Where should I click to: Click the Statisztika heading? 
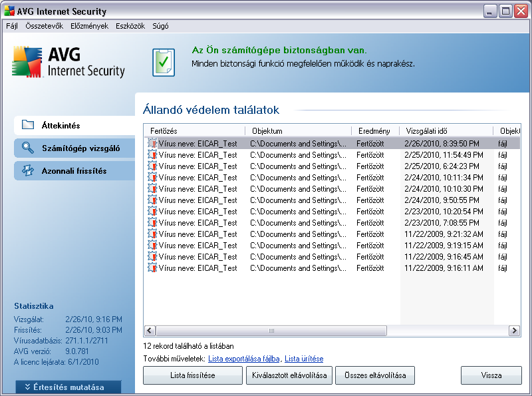[x=34, y=306]
